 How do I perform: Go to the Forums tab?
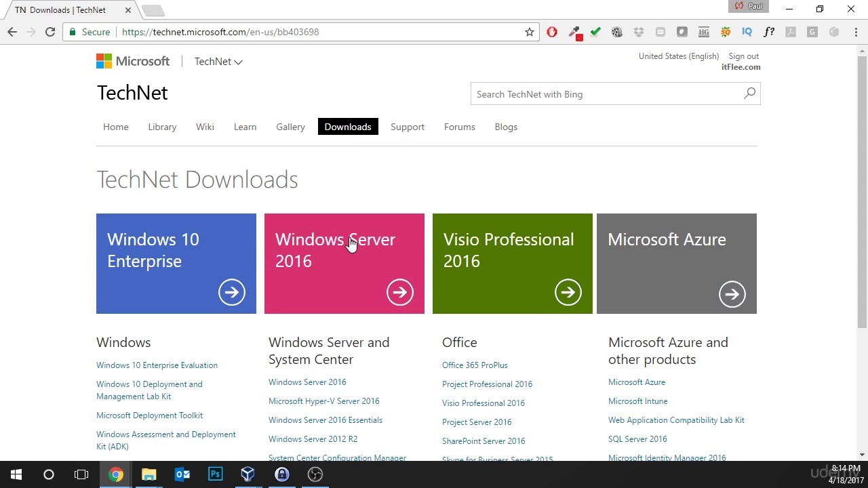(460, 127)
